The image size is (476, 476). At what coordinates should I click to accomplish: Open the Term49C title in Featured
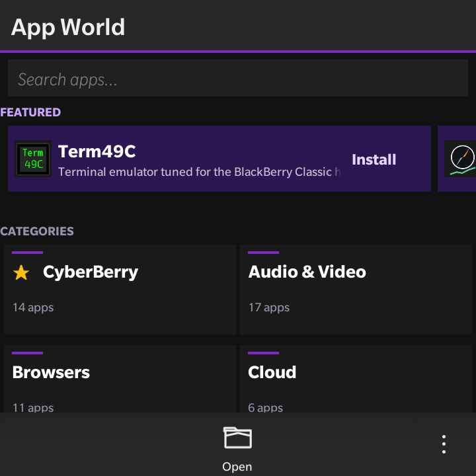point(97,151)
